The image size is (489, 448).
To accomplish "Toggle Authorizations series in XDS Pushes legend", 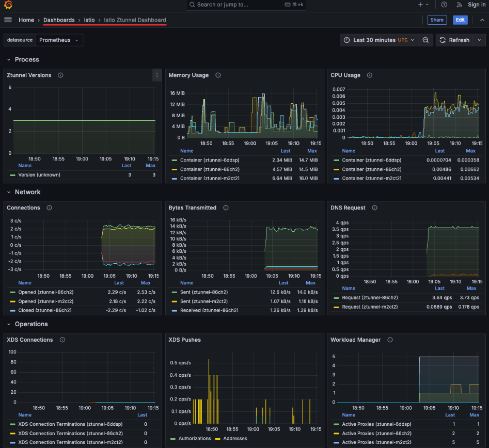I will [x=195, y=439].
